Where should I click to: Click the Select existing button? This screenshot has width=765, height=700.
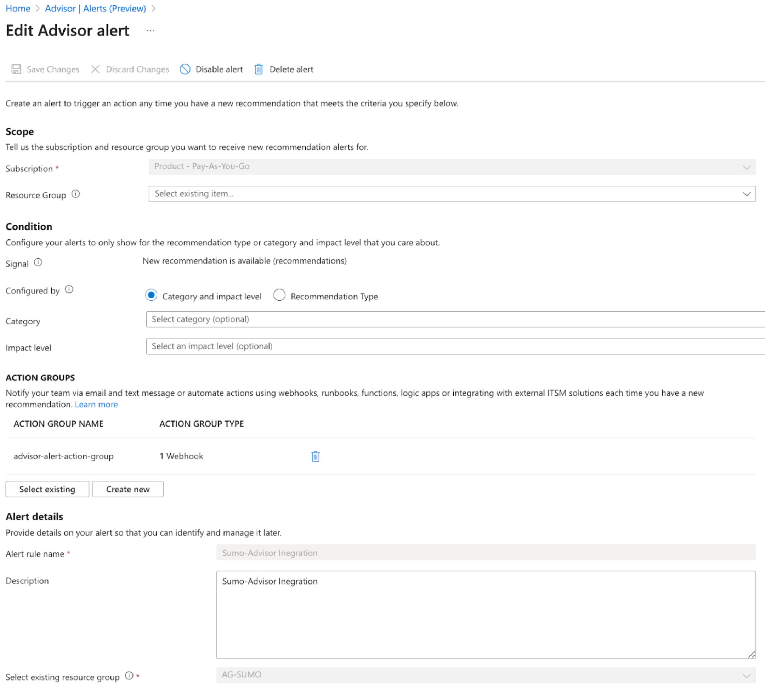point(47,489)
